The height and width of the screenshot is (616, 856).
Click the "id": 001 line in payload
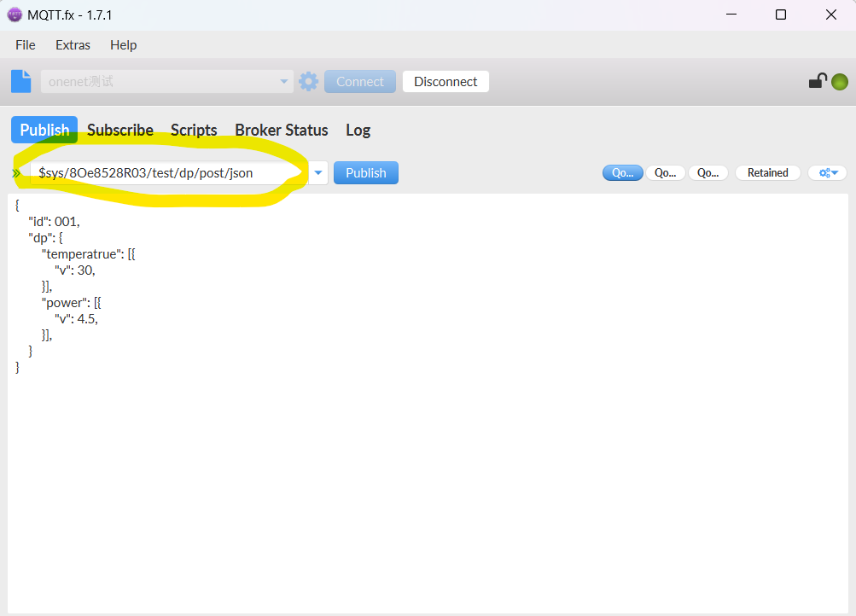[x=54, y=222]
